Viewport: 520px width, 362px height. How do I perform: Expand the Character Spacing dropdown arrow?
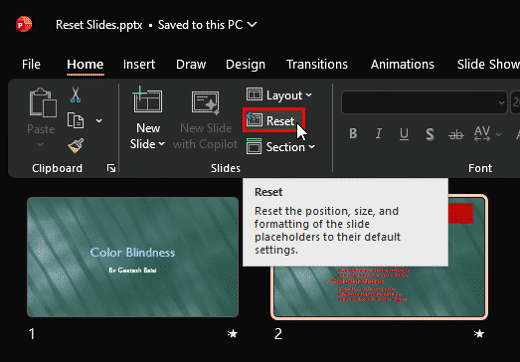click(x=499, y=134)
